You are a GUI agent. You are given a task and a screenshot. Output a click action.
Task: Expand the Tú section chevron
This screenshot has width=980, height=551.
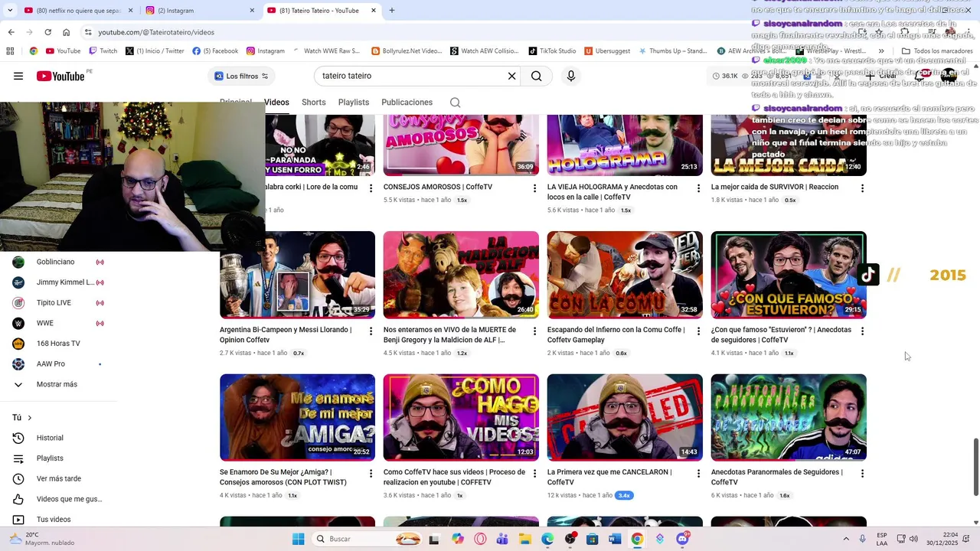click(30, 418)
